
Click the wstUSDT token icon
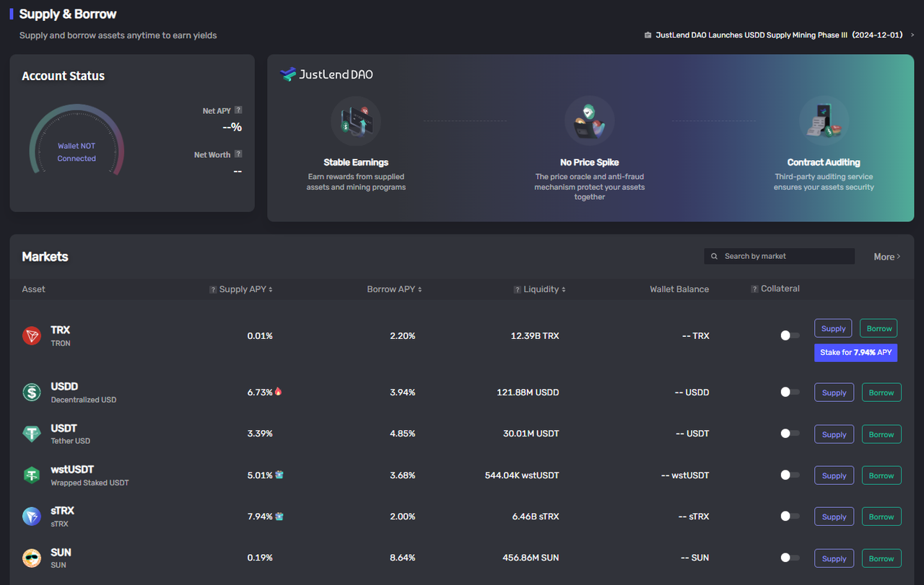pos(31,475)
